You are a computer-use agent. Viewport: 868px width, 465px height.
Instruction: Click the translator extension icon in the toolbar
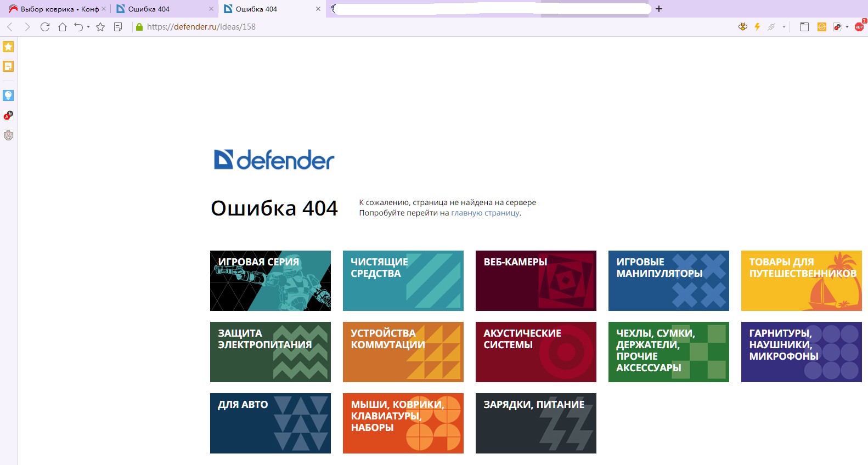tap(837, 26)
